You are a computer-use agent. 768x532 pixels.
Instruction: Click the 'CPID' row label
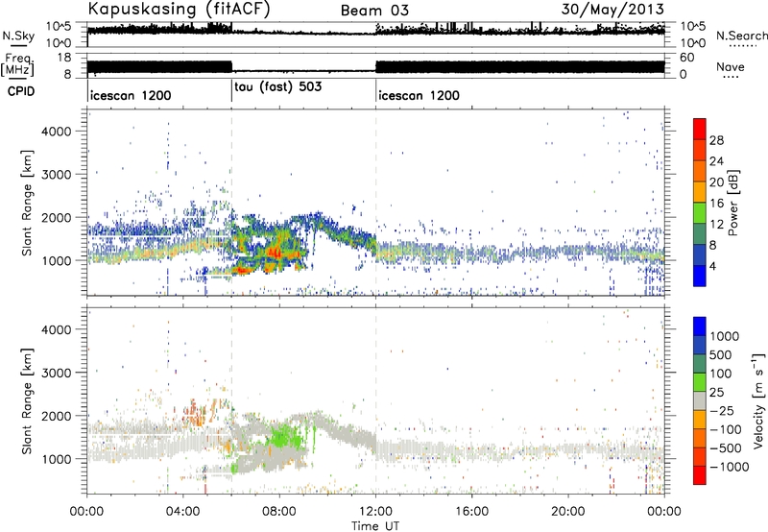(x=21, y=91)
